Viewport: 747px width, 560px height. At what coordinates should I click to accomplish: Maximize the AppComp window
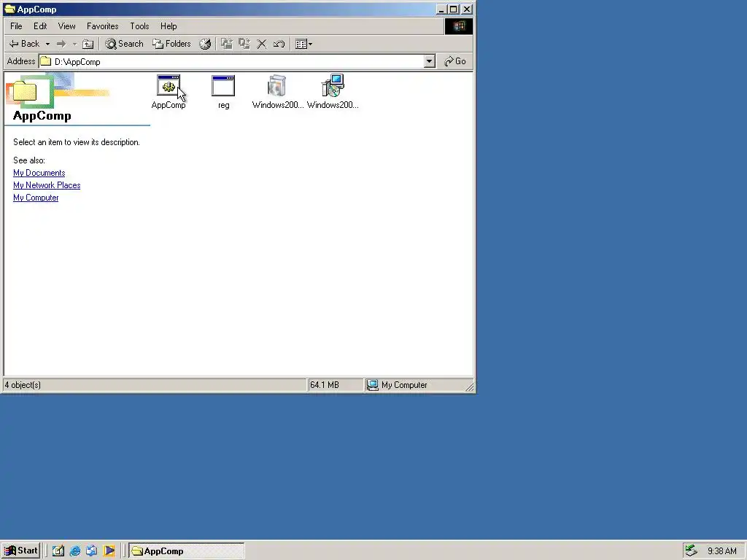click(454, 9)
